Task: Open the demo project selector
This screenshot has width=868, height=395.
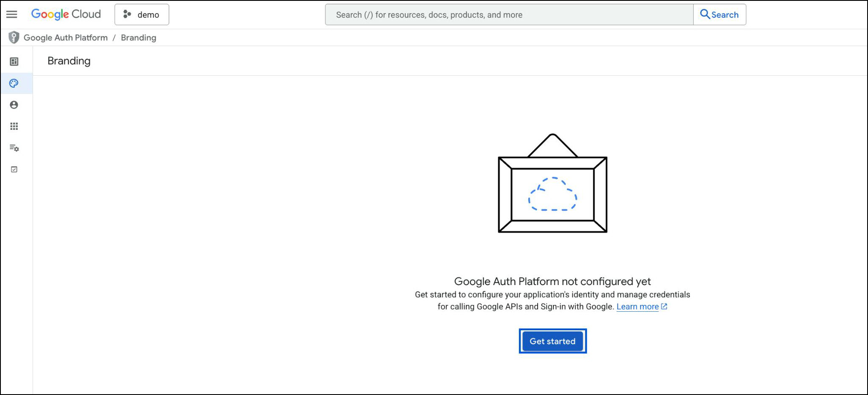Action: coord(142,15)
